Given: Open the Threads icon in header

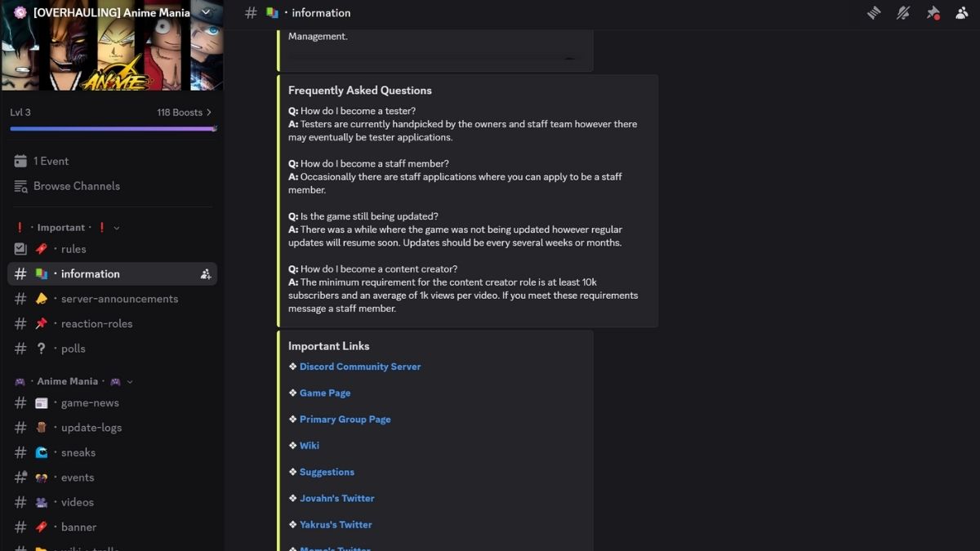Looking at the screenshot, I should pos(874,13).
